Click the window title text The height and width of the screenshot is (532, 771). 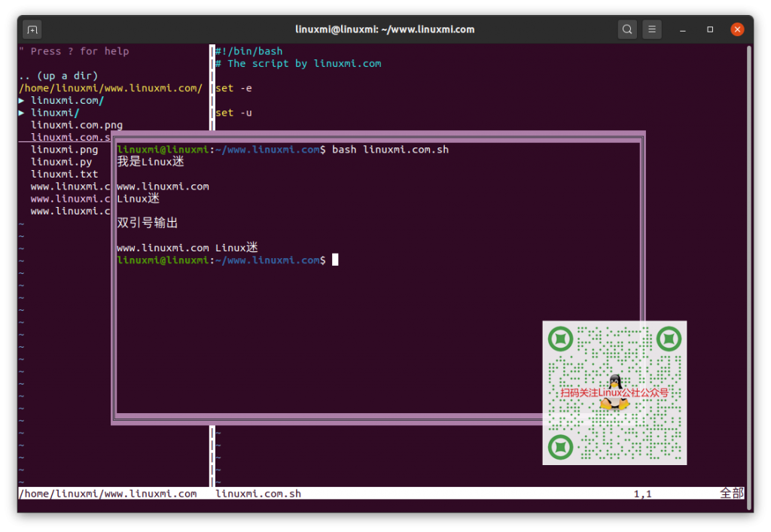point(385,29)
